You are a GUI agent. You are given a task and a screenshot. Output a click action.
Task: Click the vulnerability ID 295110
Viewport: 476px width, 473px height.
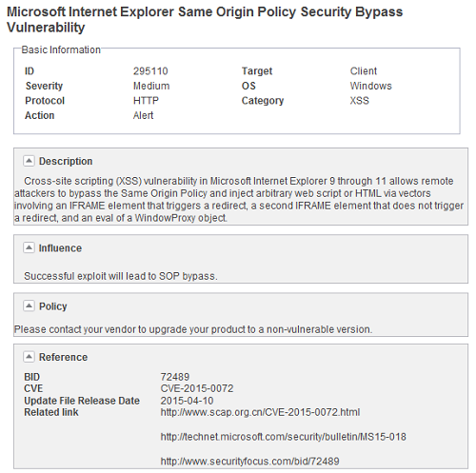click(x=150, y=71)
